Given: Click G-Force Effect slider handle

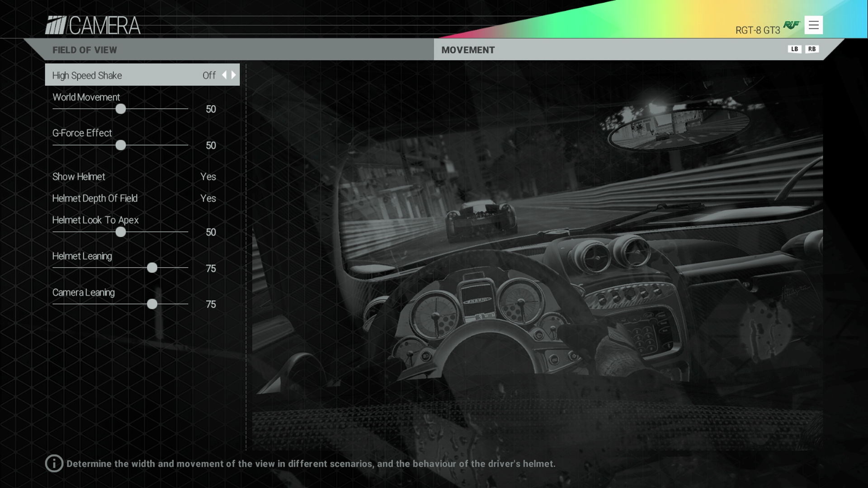Looking at the screenshot, I should (121, 145).
